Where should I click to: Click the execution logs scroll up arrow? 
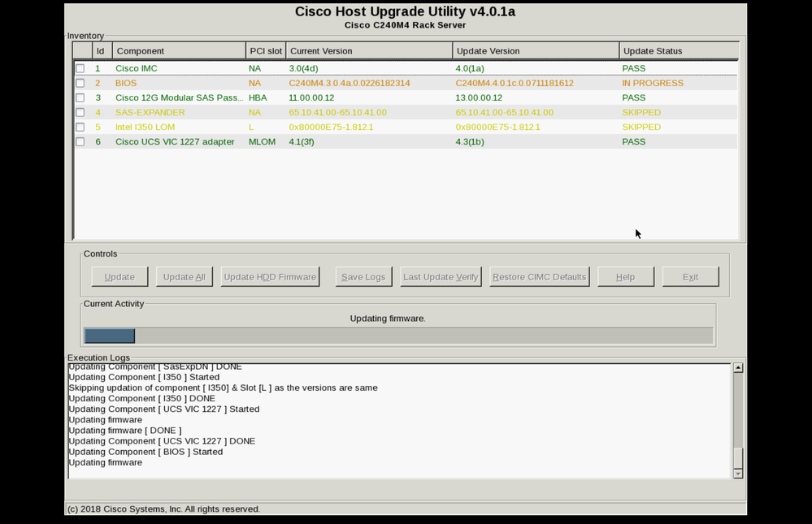point(739,368)
